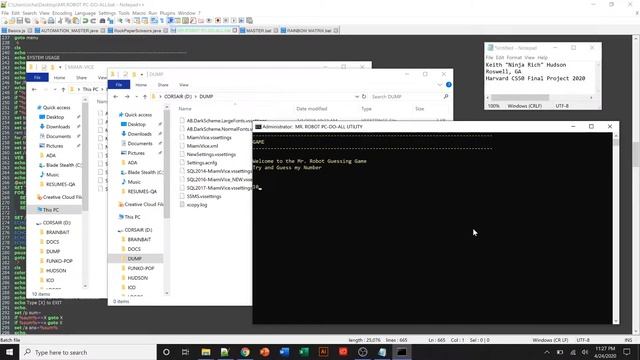Viewport: 640px width, 360px height.
Task: Close the RAINBOW MATRIX.bat tab
Action: (x=336, y=31)
